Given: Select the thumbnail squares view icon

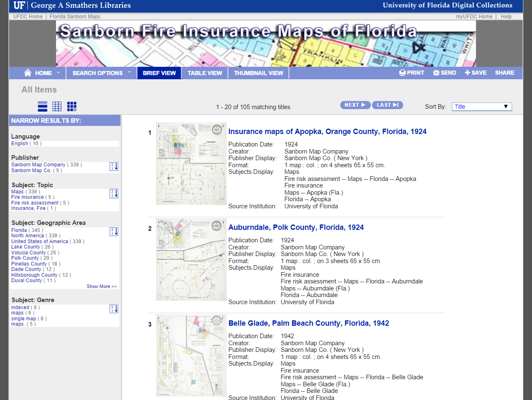Looking at the screenshot, I should point(71,106).
